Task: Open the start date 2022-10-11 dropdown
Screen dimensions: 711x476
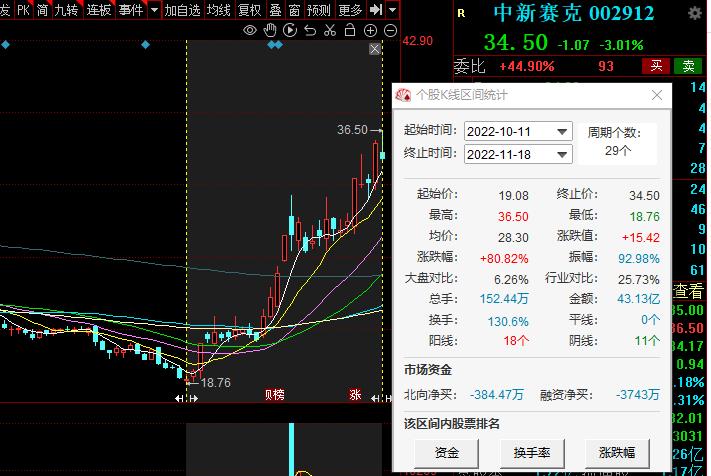Action: [561, 132]
